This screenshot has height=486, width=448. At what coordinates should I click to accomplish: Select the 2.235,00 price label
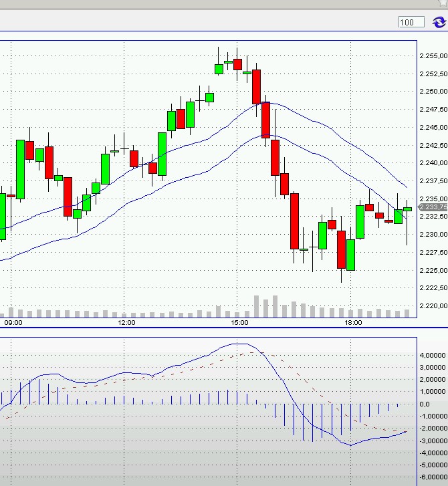433,199
